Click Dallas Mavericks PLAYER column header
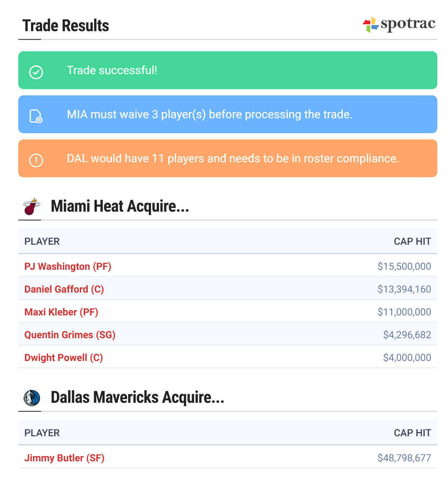This screenshot has width=448, height=486. pos(42,433)
